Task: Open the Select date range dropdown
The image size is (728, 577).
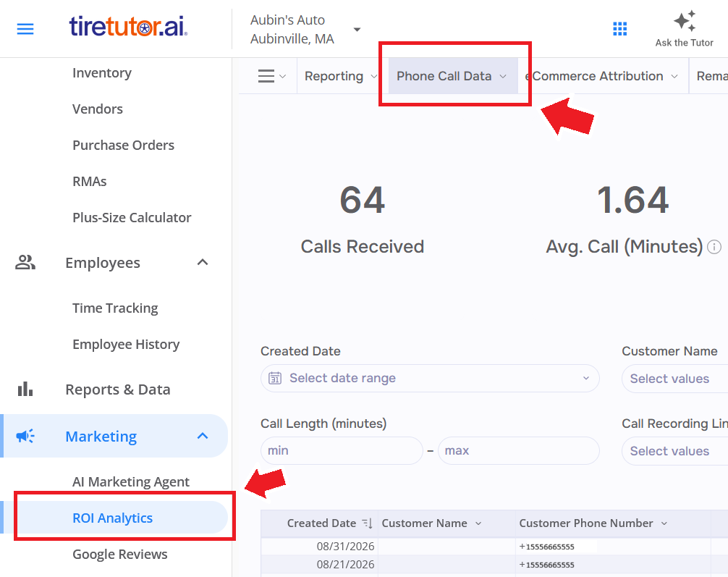Action: pos(430,378)
